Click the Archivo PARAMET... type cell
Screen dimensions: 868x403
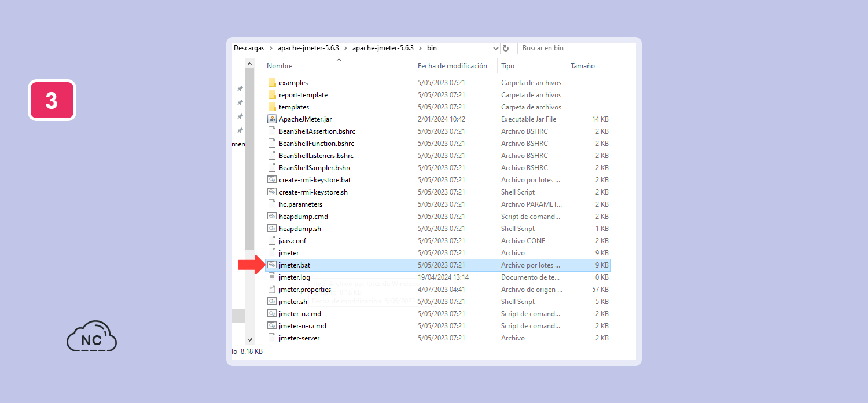[x=531, y=204]
